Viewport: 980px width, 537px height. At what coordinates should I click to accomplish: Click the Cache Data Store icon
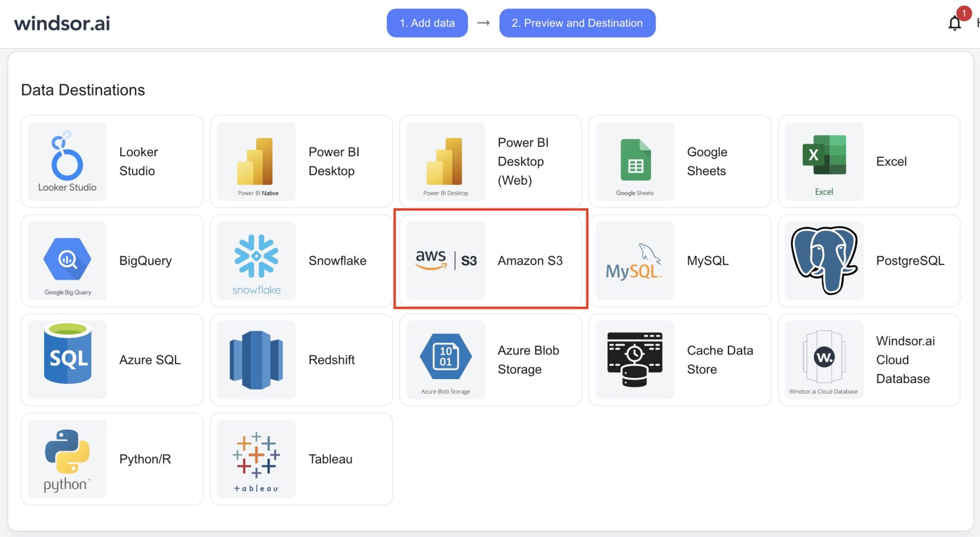click(635, 360)
